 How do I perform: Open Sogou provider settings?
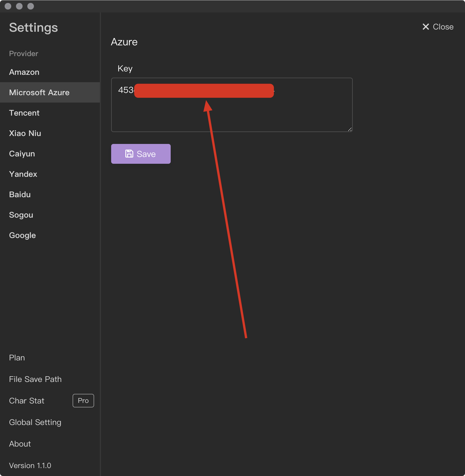pyautogui.click(x=21, y=215)
